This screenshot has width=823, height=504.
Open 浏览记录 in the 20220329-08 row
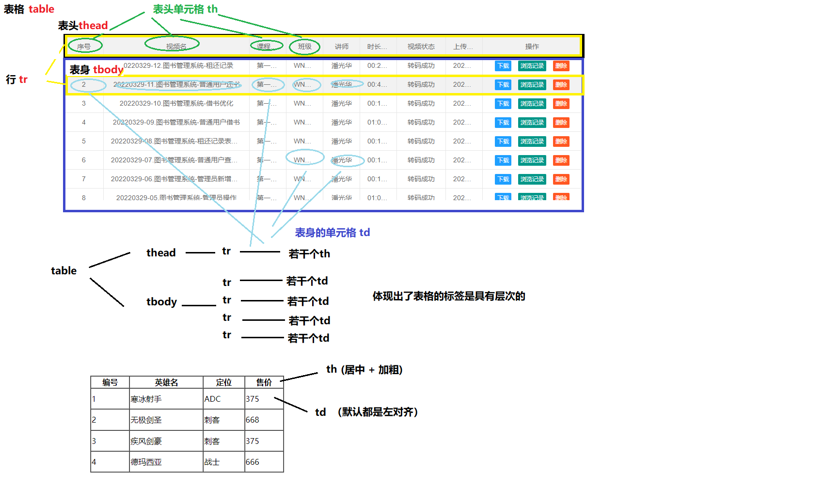click(532, 142)
